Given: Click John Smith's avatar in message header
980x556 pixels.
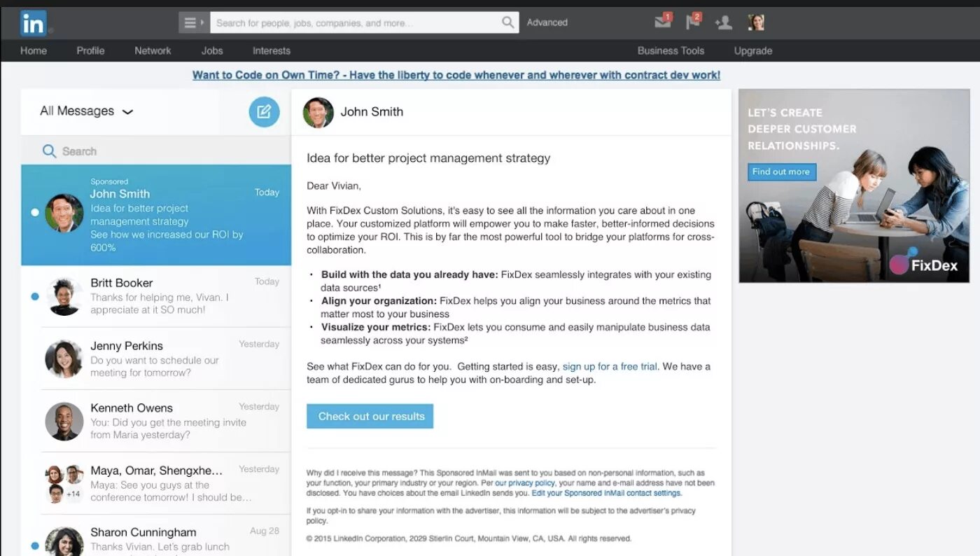Looking at the screenshot, I should click(x=318, y=112).
